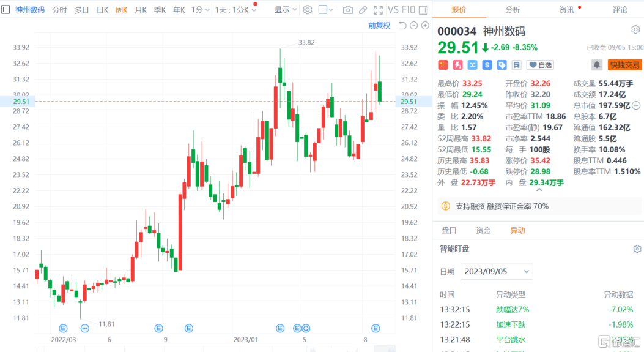Viewport: 644px width, 352px height.
Task: Open chart settings gear in toolbar
Action: coord(307,9)
